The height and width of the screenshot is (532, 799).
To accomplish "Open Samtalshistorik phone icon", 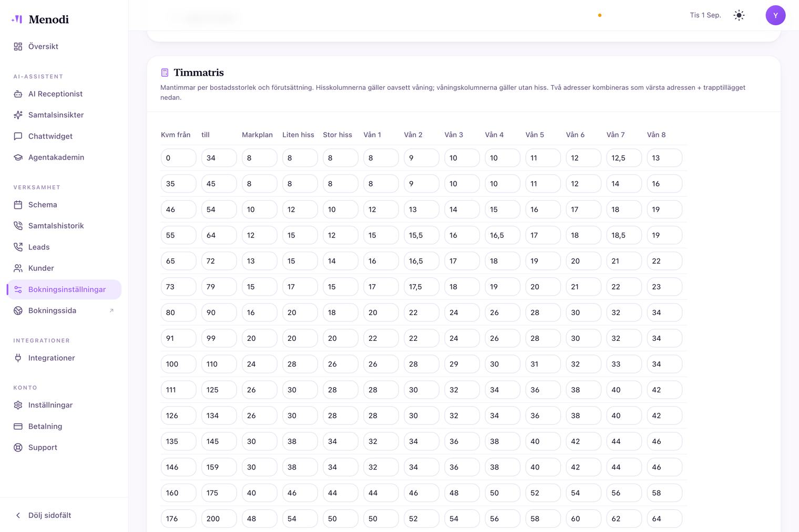I will [18, 226].
